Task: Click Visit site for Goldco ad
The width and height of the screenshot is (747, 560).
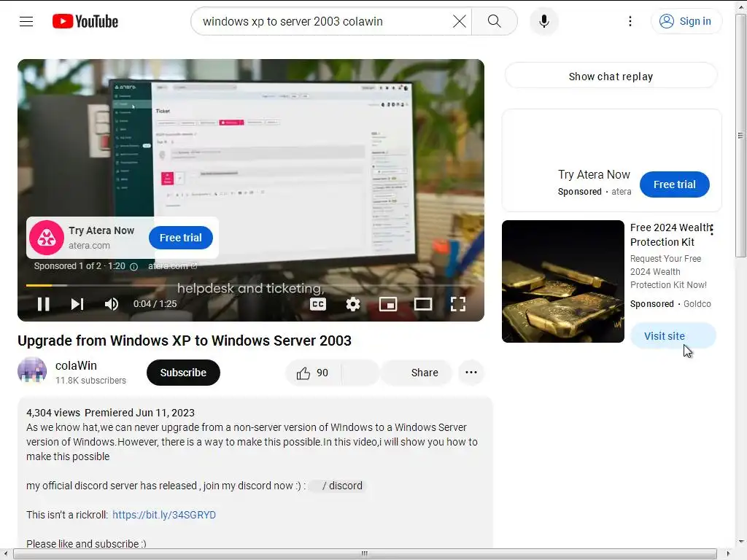Action: tap(672, 335)
